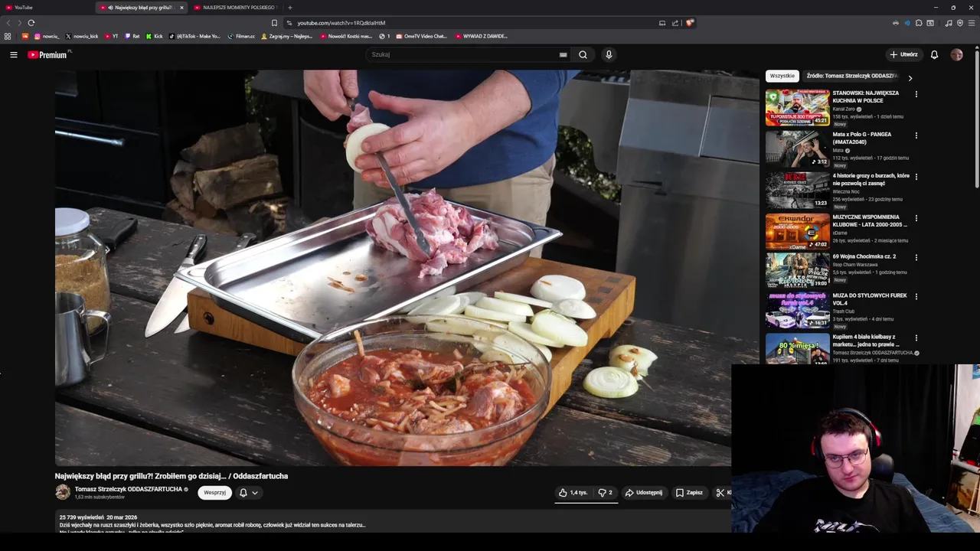Expand the notification bell dropdown for channel
The height and width of the screenshot is (551, 980).
pos(248,493)
